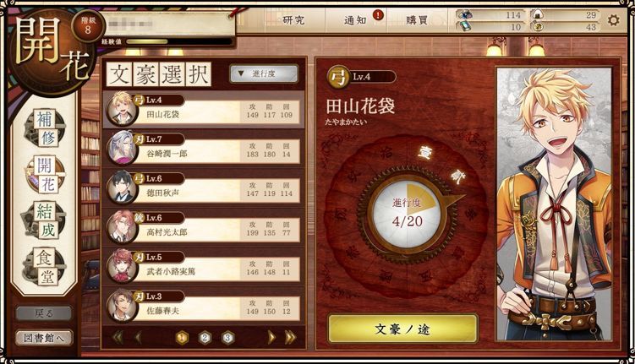Switch to page 2 of writer list
This screenshot has height=364, width=635.
pyautogui.click(x=205, y=337)
